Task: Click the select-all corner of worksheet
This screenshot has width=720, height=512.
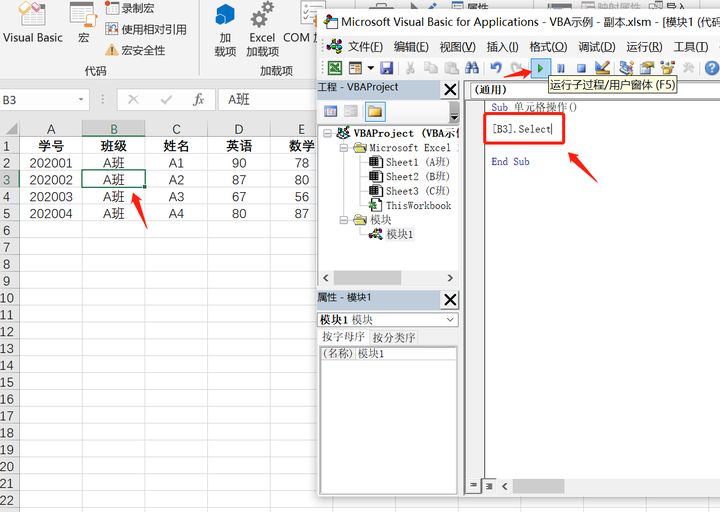Action: point(10,128)
